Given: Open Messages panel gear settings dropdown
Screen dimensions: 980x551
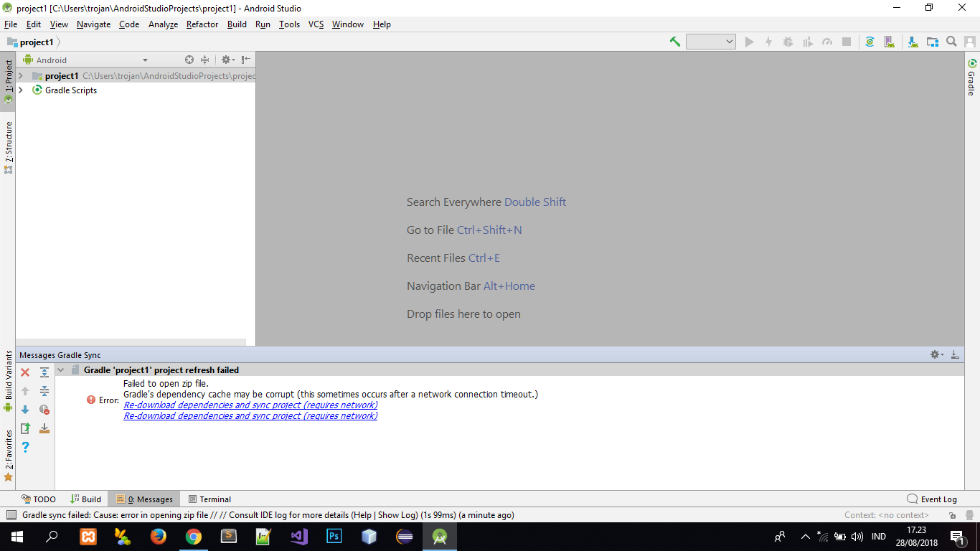Looking at the screenshot, I should tap(937, 354).
